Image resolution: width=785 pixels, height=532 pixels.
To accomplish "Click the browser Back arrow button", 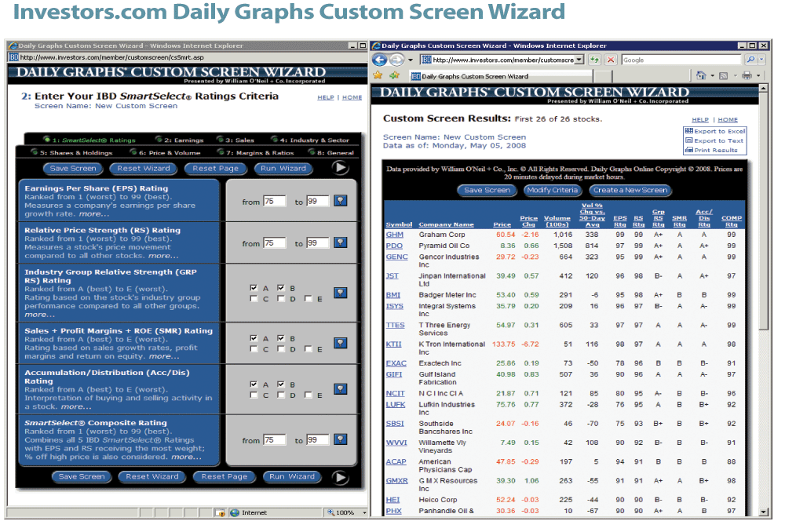I will [380, 60].
